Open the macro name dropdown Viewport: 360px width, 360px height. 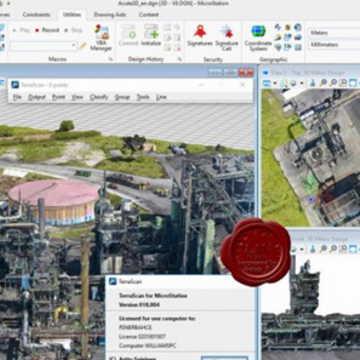tap(74, 46)
